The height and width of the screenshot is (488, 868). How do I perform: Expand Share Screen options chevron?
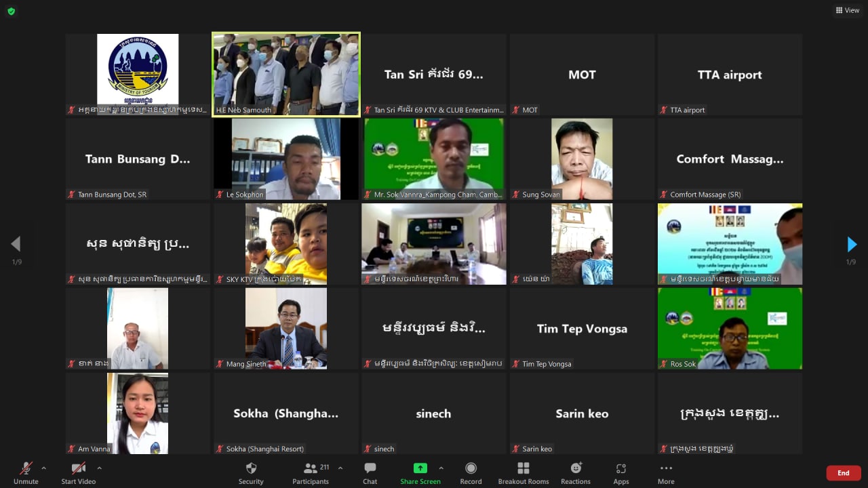tap(441, 468)
